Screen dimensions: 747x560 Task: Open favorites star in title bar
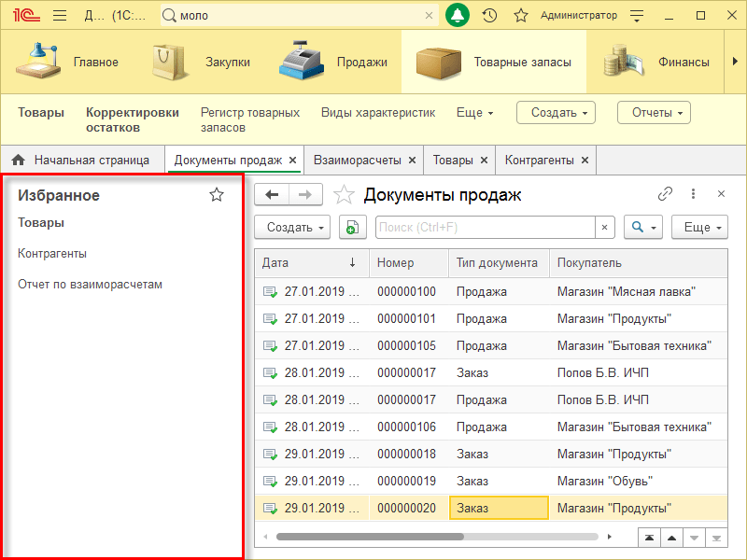pos(521,16)
